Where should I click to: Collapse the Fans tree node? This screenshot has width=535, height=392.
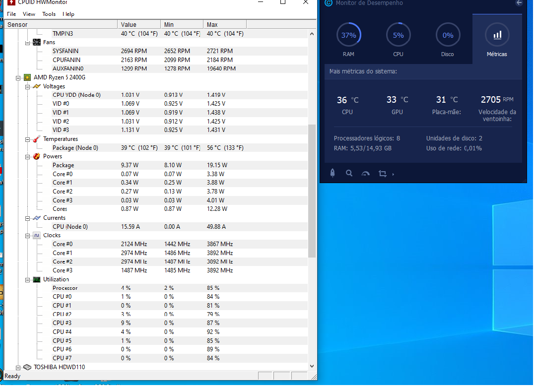[27, 43]
